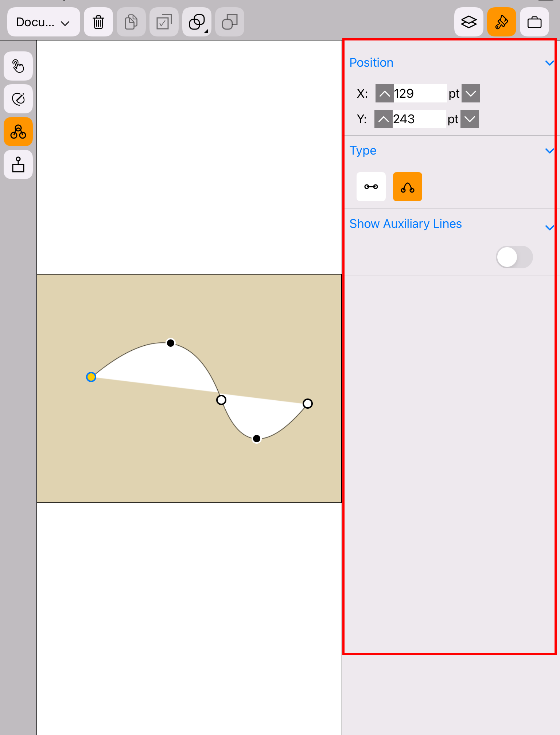This screenshot has height=735, width=560.
Task: Delete selection with the trash icon
Action: tap(98, 22)
